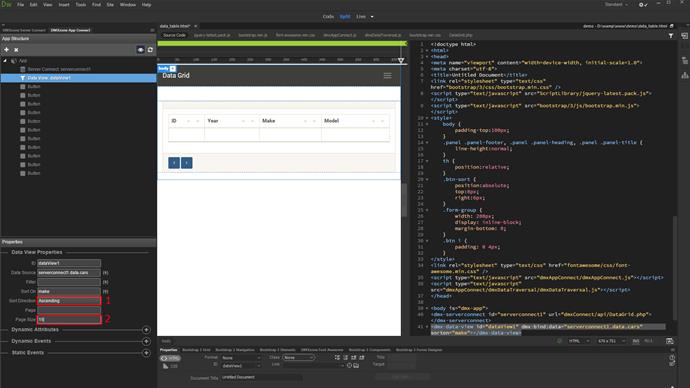The height and width of the screenshot is (388, 690).
Task: Select the Server Connect serverconnect1 tree item
Action: 59,69
